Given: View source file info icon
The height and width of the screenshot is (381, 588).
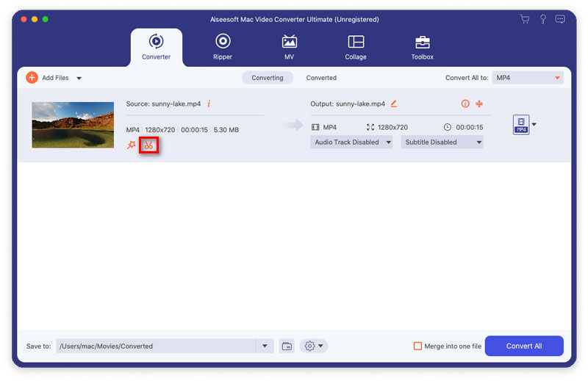Looking at the screenshot, I should tap(209, 104).
